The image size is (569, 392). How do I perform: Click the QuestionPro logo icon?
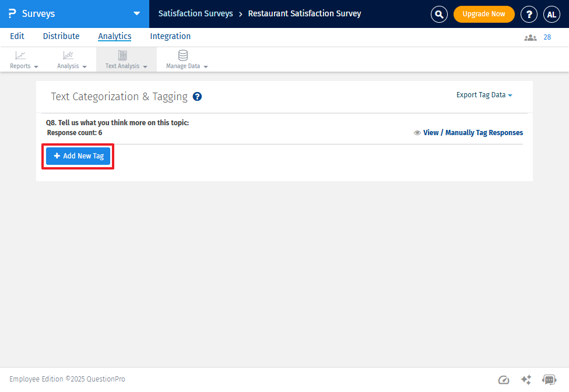click(12, 14)
